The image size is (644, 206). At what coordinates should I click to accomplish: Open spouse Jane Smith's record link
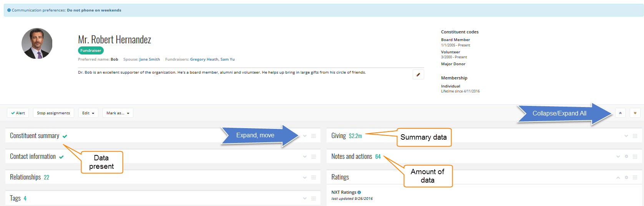149,59
